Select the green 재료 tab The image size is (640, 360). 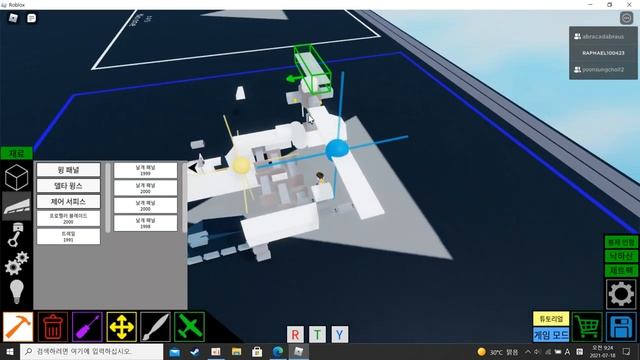tap(16, 153)
